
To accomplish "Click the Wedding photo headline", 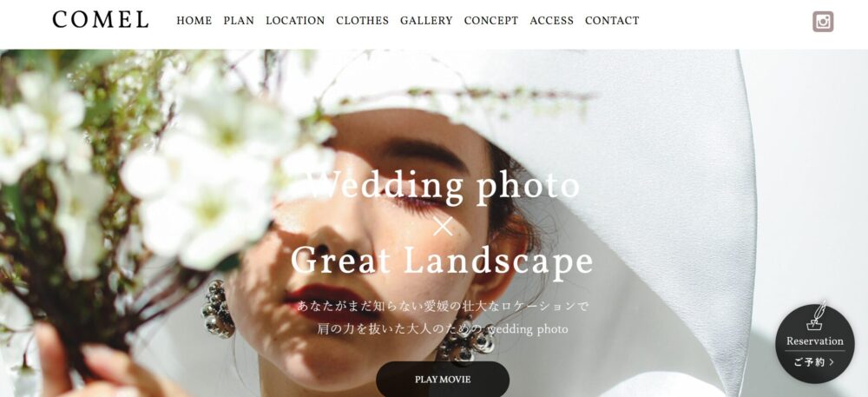I will coord(442,187).
